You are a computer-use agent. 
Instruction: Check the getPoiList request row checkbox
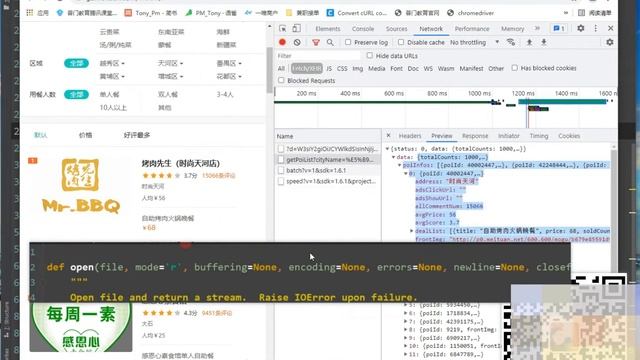281,160
